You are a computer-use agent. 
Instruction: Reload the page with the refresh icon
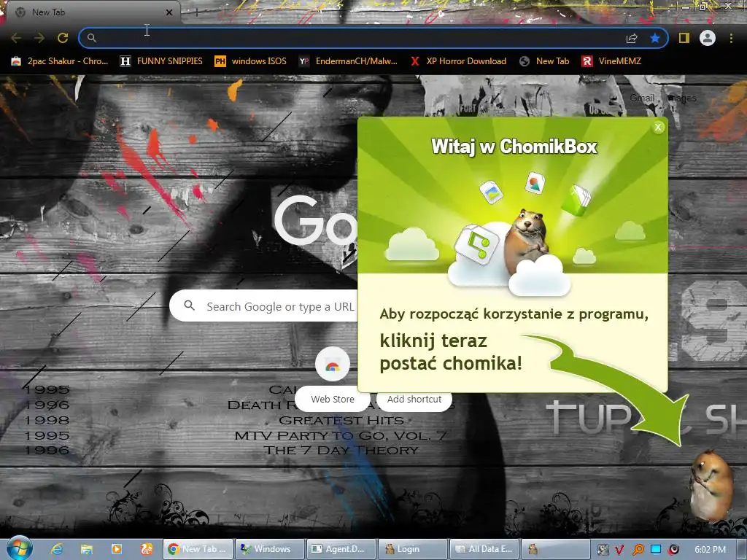click(63, 38)
